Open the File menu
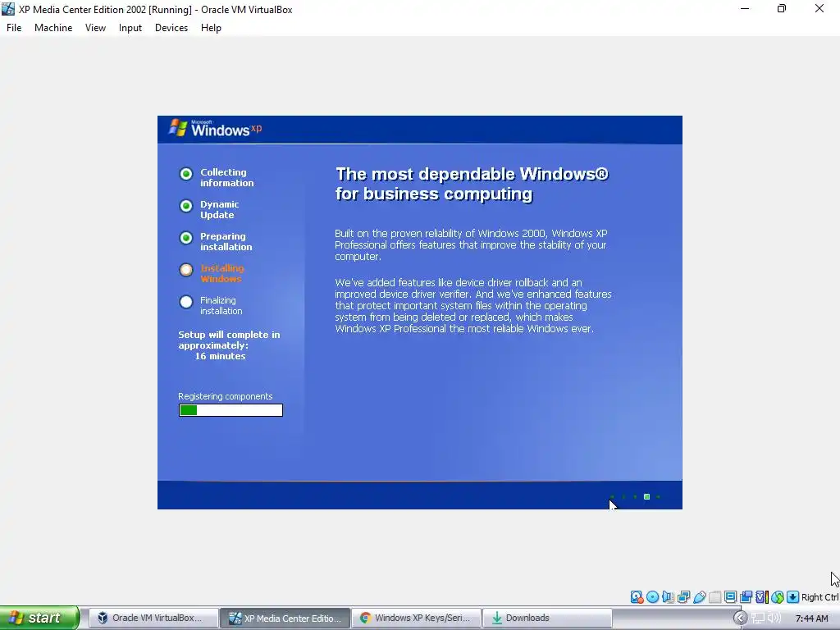The image size is (840, 630). (14, 28)
